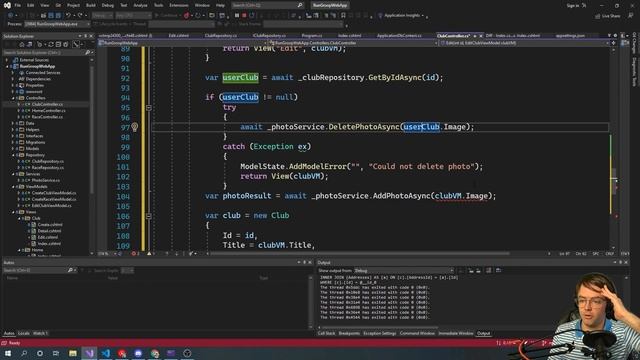Open the Debug configuration dropdown

click(102, 16)
